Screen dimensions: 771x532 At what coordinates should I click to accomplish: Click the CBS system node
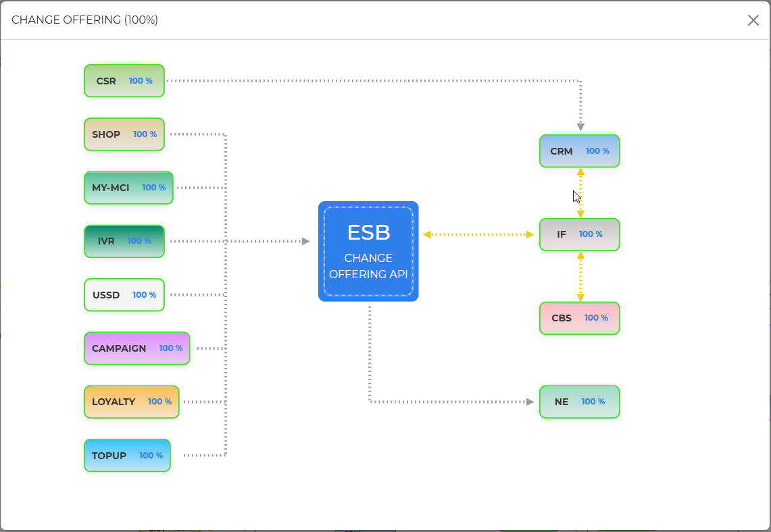tap(579, 318)
